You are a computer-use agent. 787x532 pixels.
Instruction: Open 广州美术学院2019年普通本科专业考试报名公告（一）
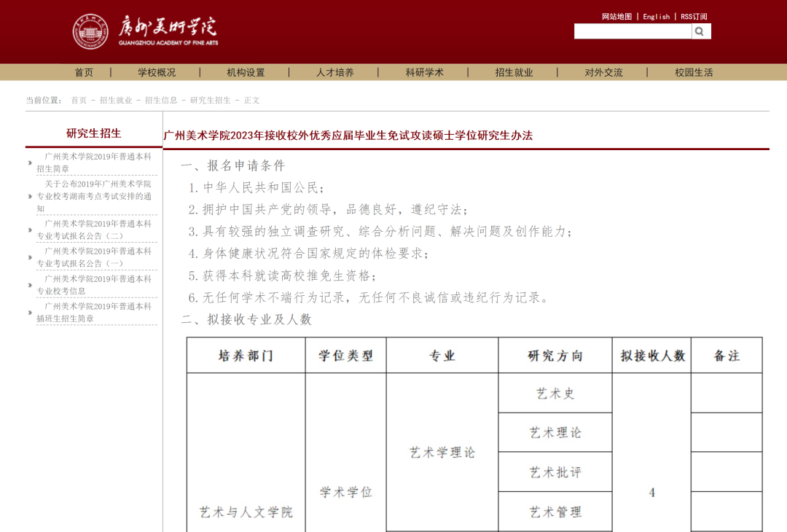(x=95, y=256)
